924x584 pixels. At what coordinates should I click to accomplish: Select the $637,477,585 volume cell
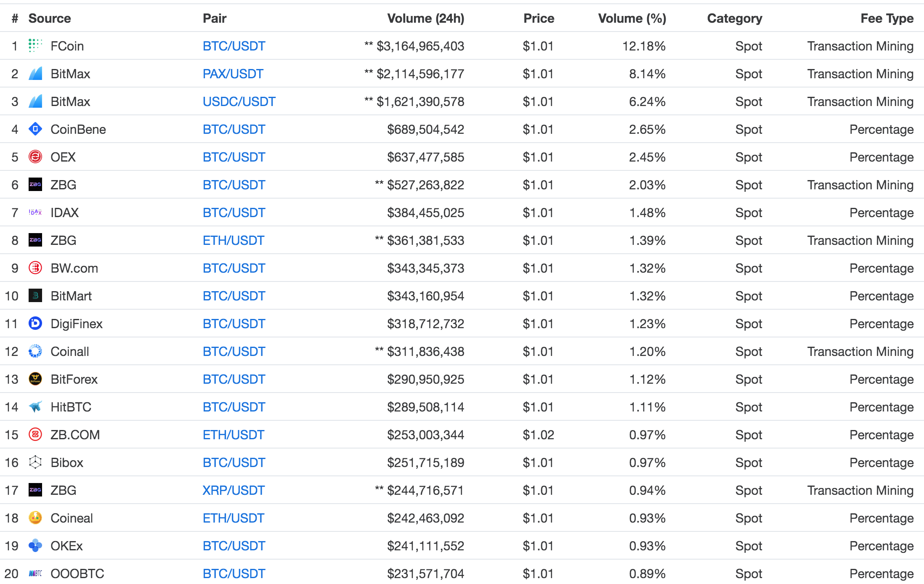[426, 157]
